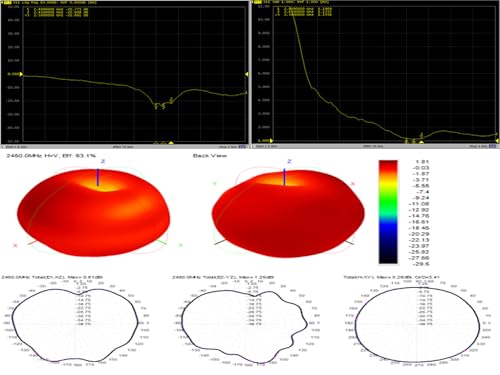Click the yellow reference marker left of return loss plot

(x=21, y=74)
